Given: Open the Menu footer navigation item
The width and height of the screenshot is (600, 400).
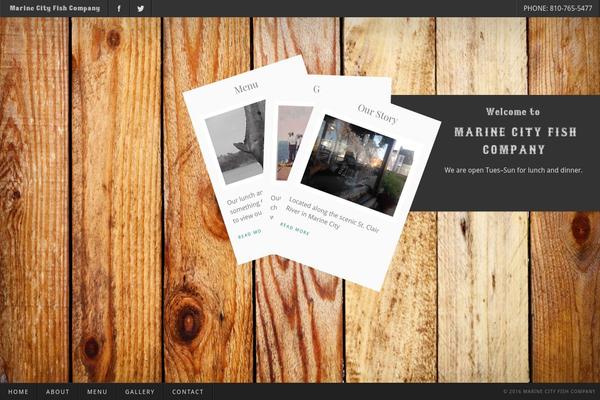Looking at the screenshot, I should [97, 392].
